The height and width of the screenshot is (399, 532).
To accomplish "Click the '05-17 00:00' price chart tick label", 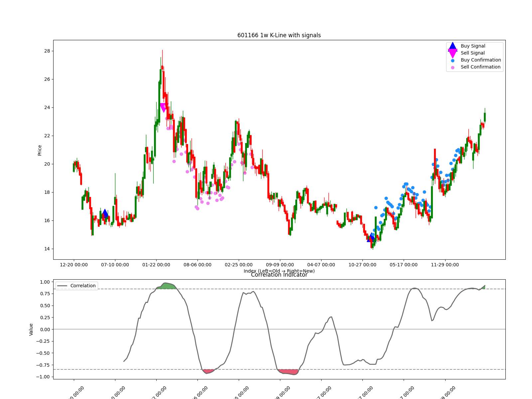I will (x=404, y=265).
